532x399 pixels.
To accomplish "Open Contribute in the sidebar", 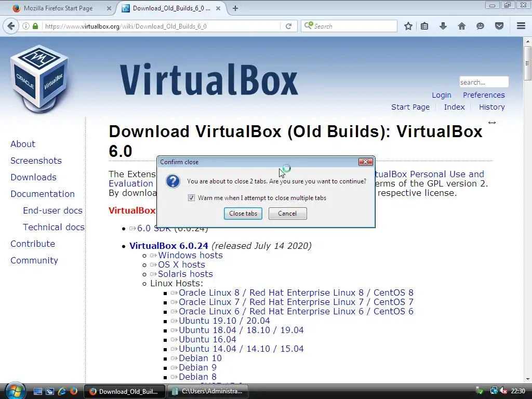I will click(x=33, y=244).
